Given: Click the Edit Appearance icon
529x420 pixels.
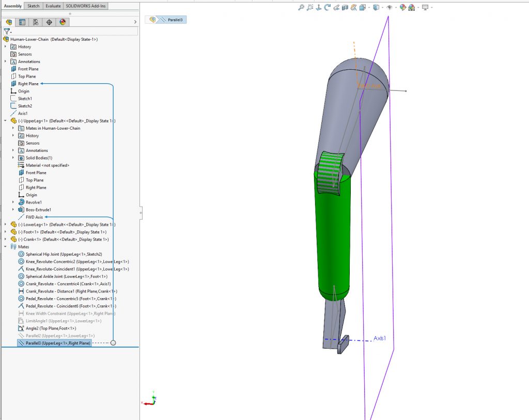Looking at the screenshot, I should click(402, 7).
